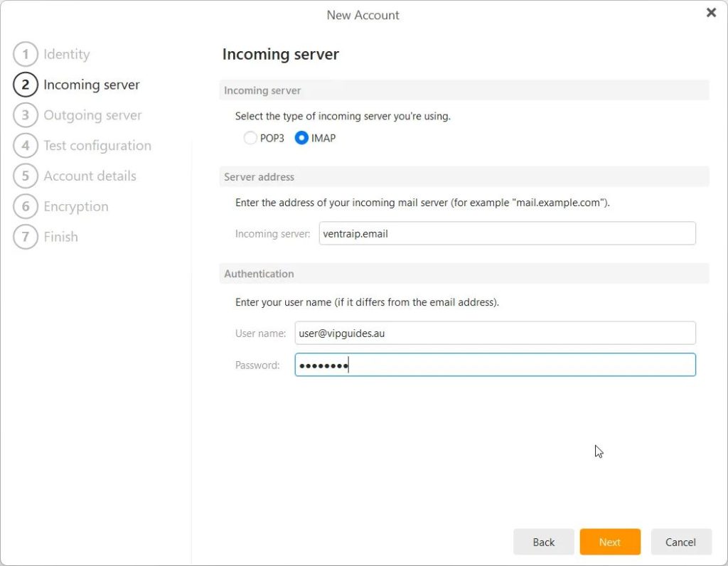Click the step 6 Encryption circle icon
This screenshot has width=728, height=566.
[x=26, y=206]
